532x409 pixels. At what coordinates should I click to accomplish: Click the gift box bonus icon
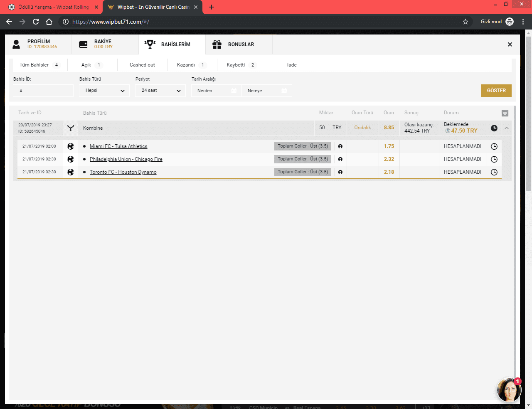click(217, 44)
